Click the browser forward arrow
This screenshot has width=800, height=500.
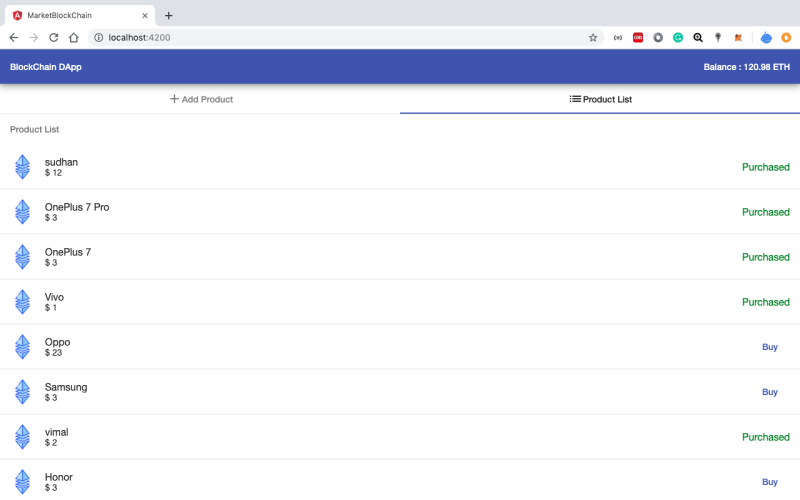click(34, 38)
